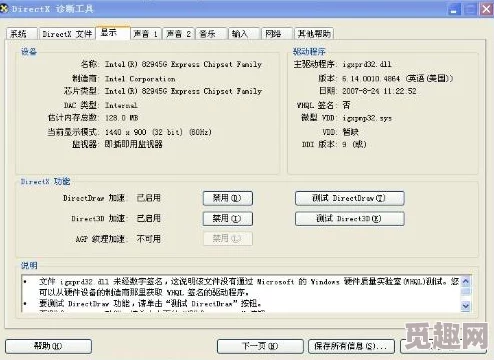Open the 声音 1 tab
This screenshot has height=360, width=494.
pos(146,34)
